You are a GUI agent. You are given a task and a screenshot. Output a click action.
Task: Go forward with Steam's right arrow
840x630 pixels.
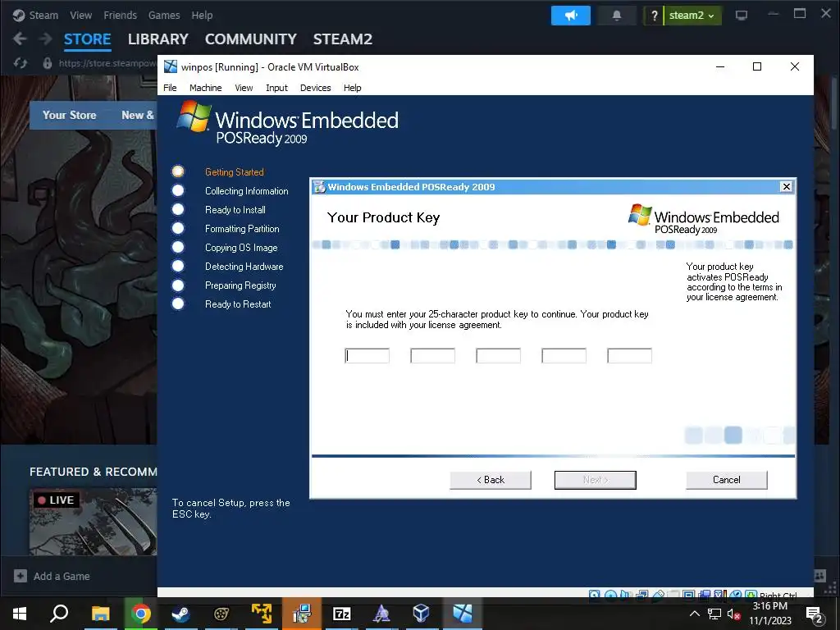pyautogui.click(x=46, y=39)
